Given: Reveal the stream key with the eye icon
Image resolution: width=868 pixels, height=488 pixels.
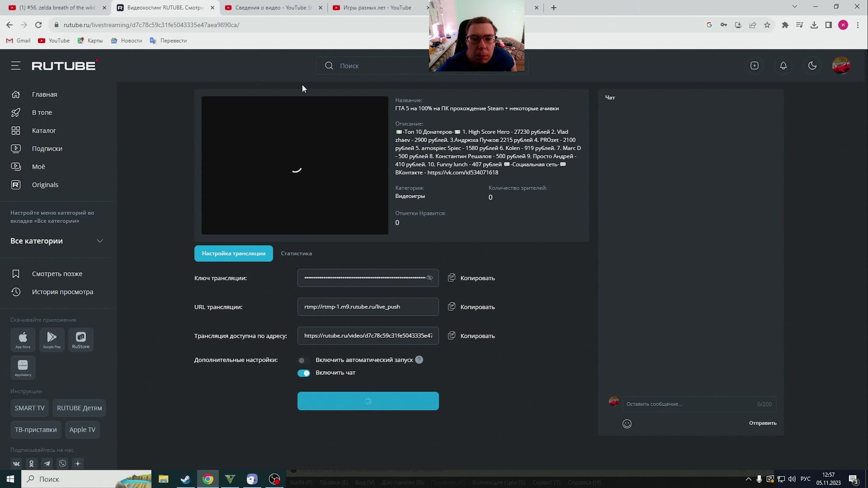Looking at the screenshot, I should pyautogui.click(x=430, y=278).
